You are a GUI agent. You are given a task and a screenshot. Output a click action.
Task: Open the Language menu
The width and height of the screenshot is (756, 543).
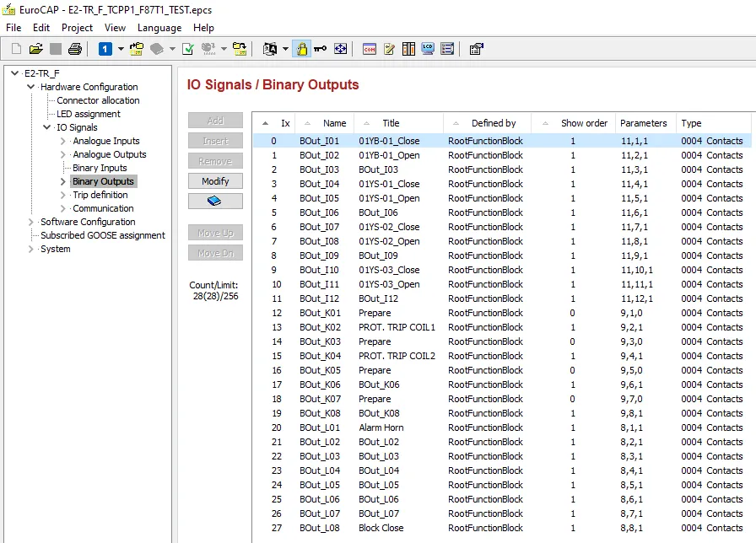(159, 28)
